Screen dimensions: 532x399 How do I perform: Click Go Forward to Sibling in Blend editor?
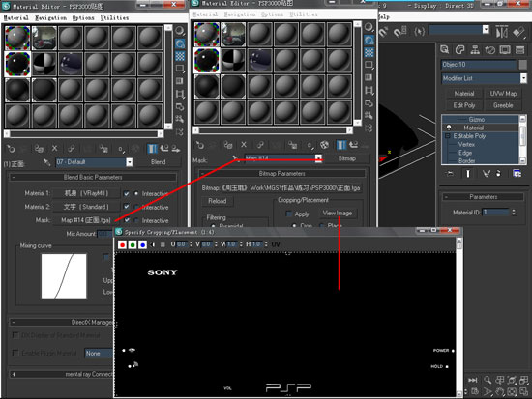[x=176, y=149]
